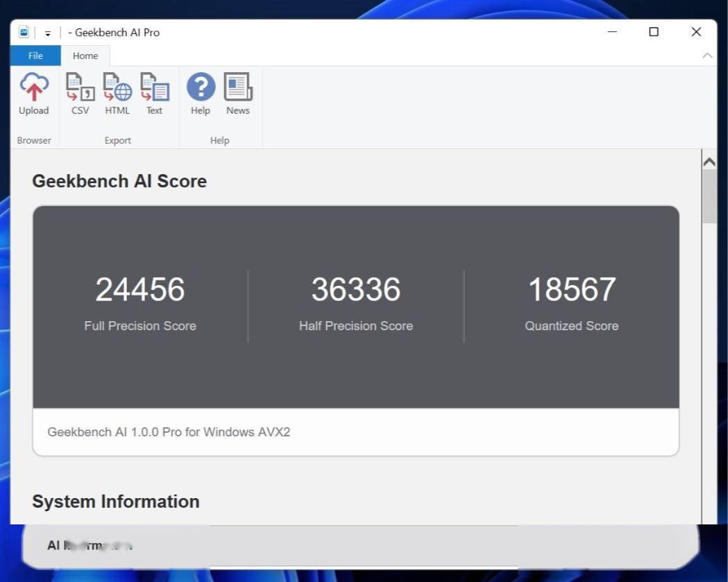This screenshot has height=582, width=728.
Task: Export results as Text
Action: tap(155, 93)
